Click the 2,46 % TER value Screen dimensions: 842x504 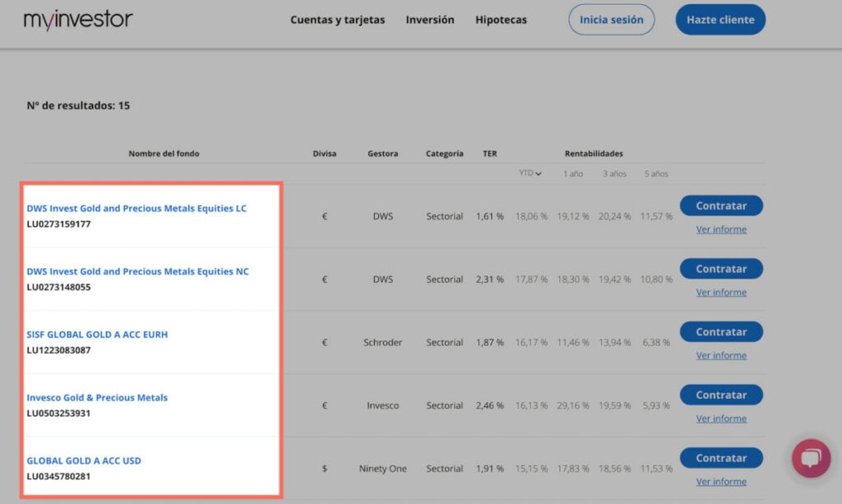[490, 406]
